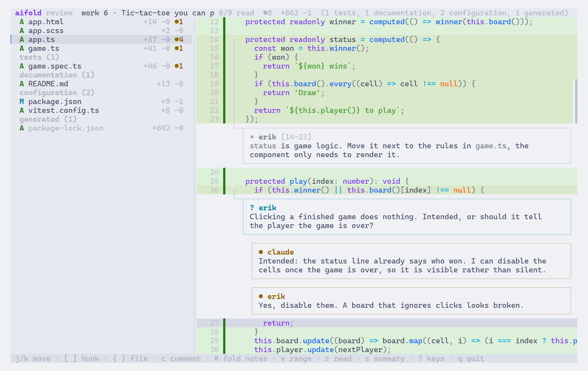
Task: Click the '[14–23]' range label on erik's note
Action: [296, 137]
